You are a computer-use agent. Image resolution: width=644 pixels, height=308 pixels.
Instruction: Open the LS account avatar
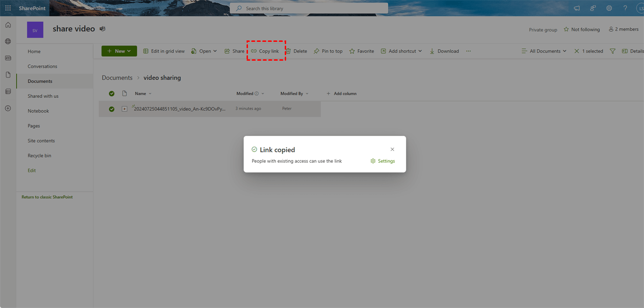[x=640, y=8]
